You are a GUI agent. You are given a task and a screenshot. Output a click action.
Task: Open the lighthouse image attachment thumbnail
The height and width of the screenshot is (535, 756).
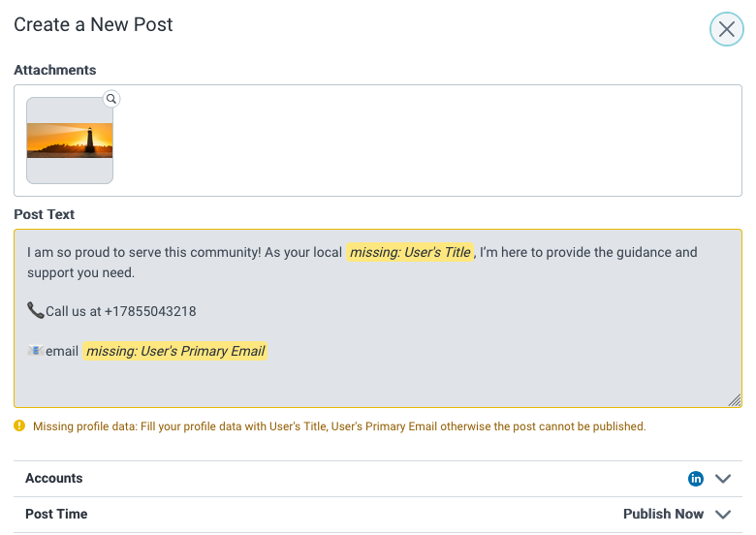(70, 141)
